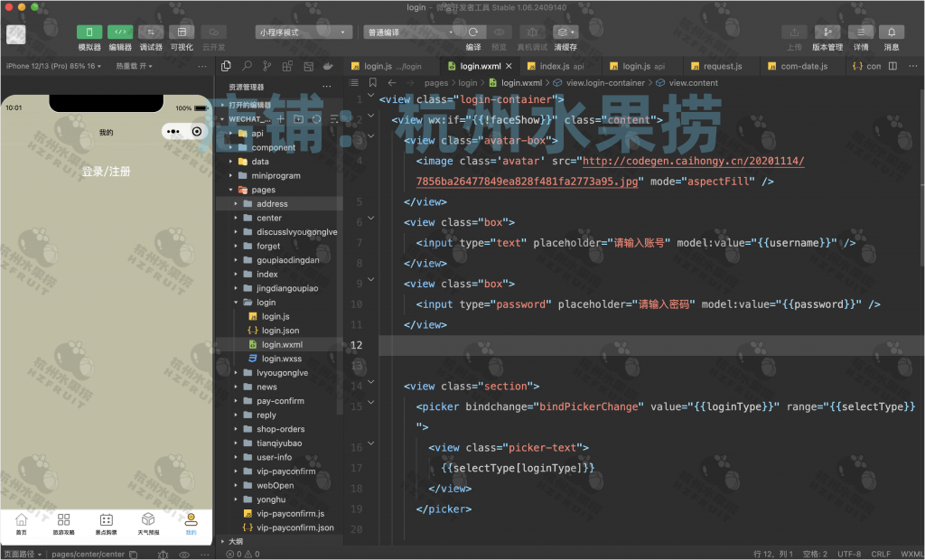Click the search icon in the explorer sidebar
Image resolution: width=925 pixels, height=560 pixels.
pyautogui.click(x=247, y=66)
